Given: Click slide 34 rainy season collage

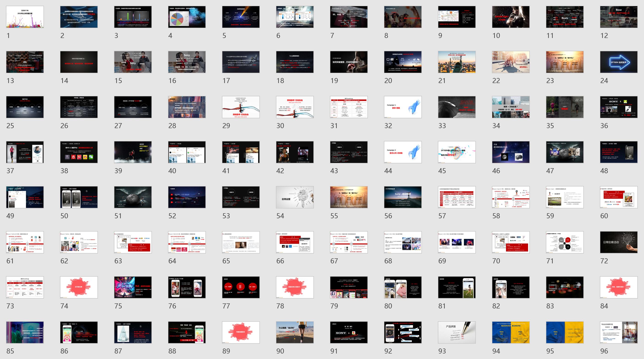Looking at the screenshot, I should click(x=511, y=107).
